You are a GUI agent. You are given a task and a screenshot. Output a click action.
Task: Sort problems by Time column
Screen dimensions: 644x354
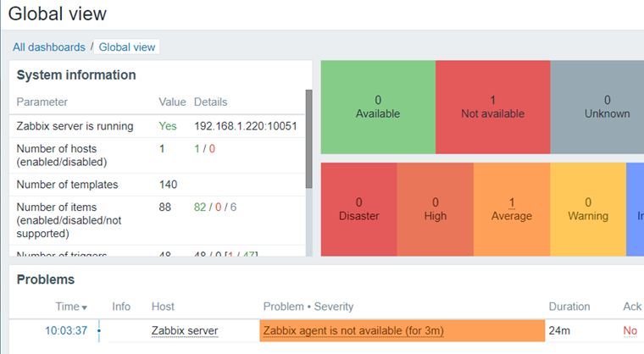tap(71, 307)
